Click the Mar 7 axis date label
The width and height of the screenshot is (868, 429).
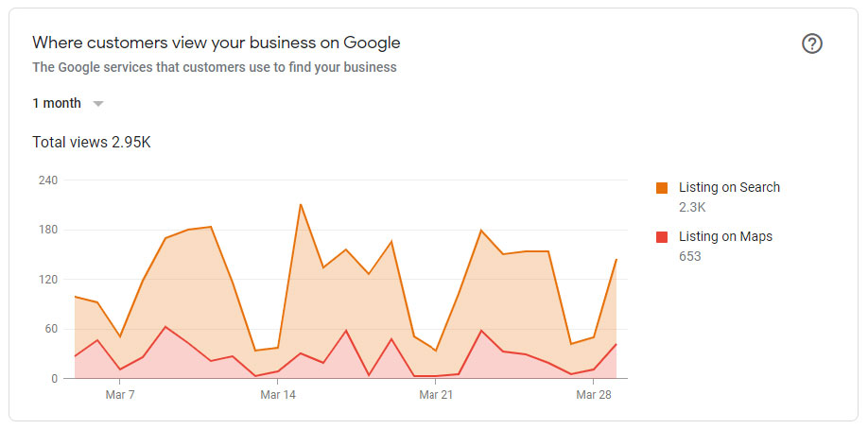(x=120, y=394)
